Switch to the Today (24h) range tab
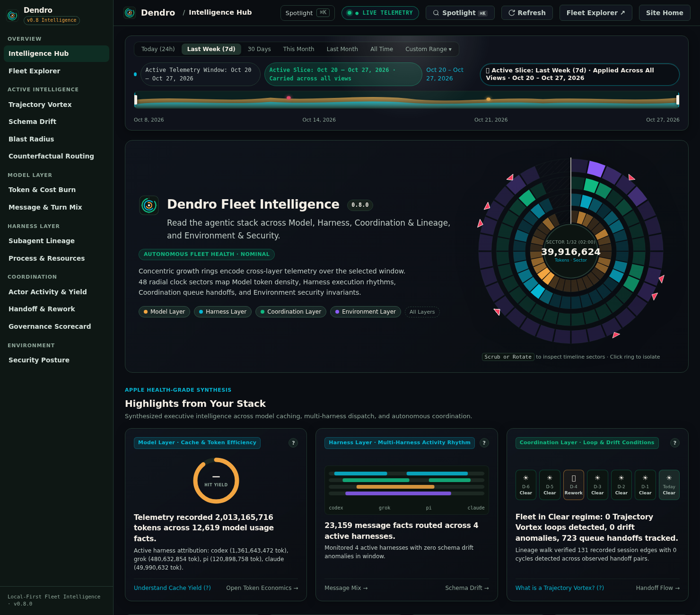 tap(158, 49)
